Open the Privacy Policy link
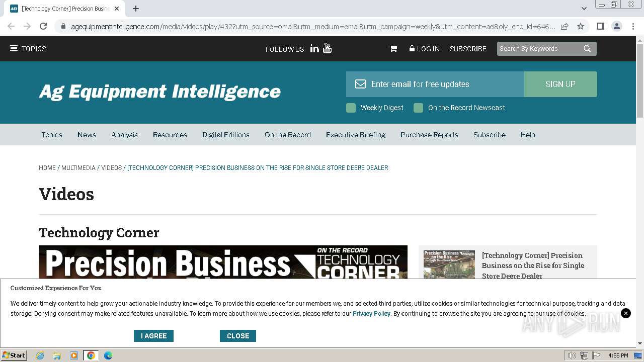The height and width of the screenshot is (362, 644). [371, 314]
